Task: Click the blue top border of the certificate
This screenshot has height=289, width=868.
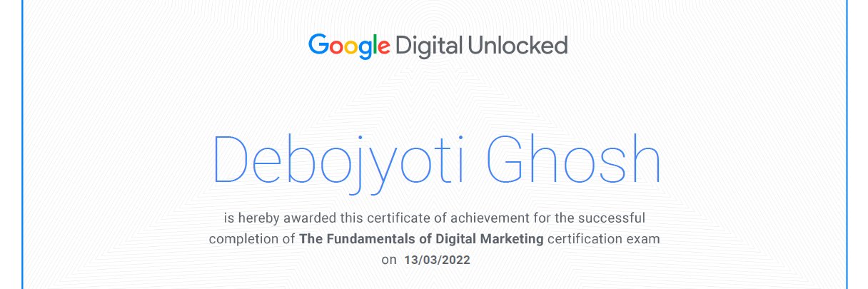Action: [x=434, y=1]
